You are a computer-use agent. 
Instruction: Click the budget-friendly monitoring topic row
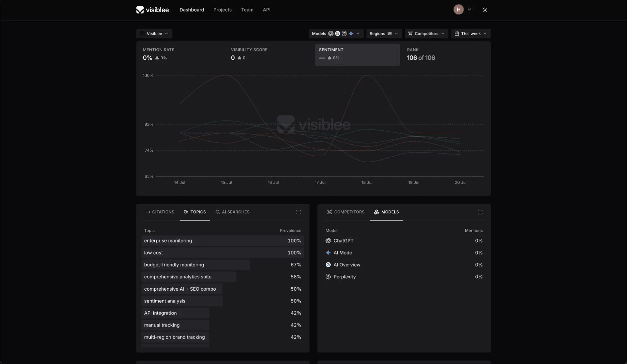pyautogui.click(x=223, y=265)
